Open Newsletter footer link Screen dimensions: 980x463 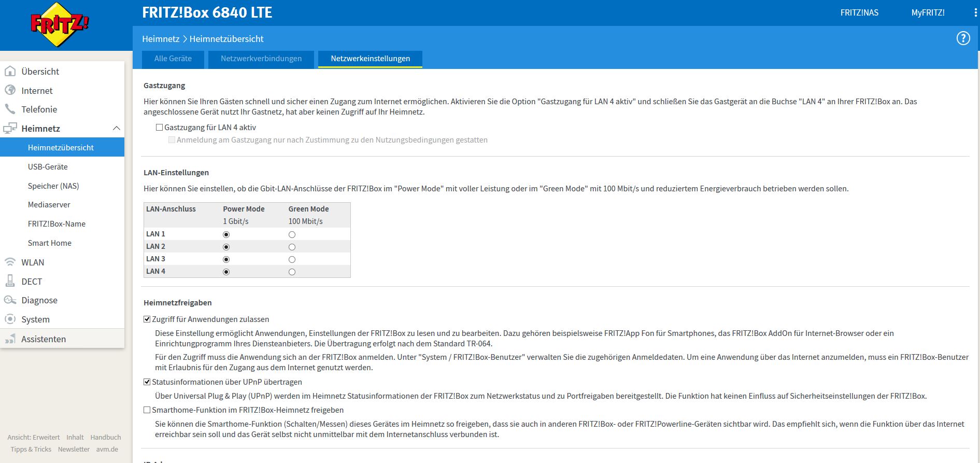74,449
